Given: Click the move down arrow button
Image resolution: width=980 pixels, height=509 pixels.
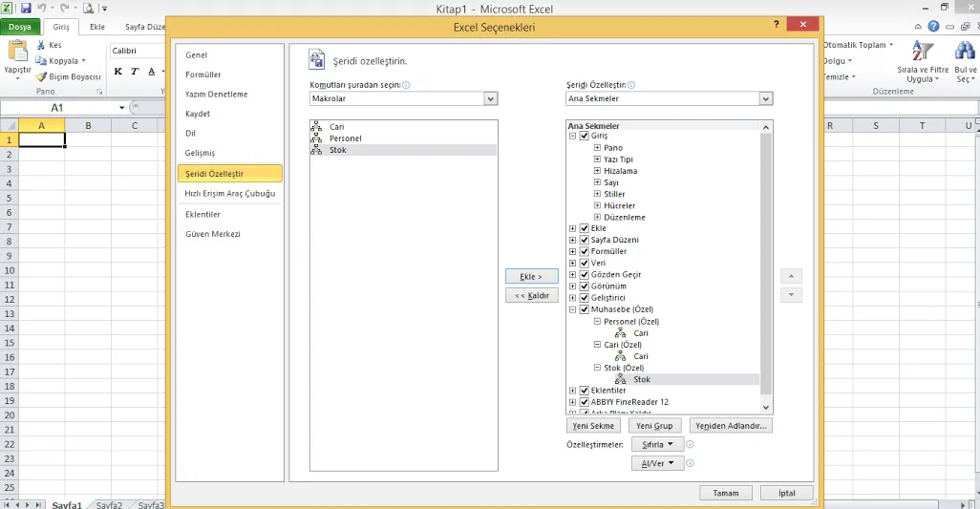Looking at the screenshot, I should (x=791, y=295).
